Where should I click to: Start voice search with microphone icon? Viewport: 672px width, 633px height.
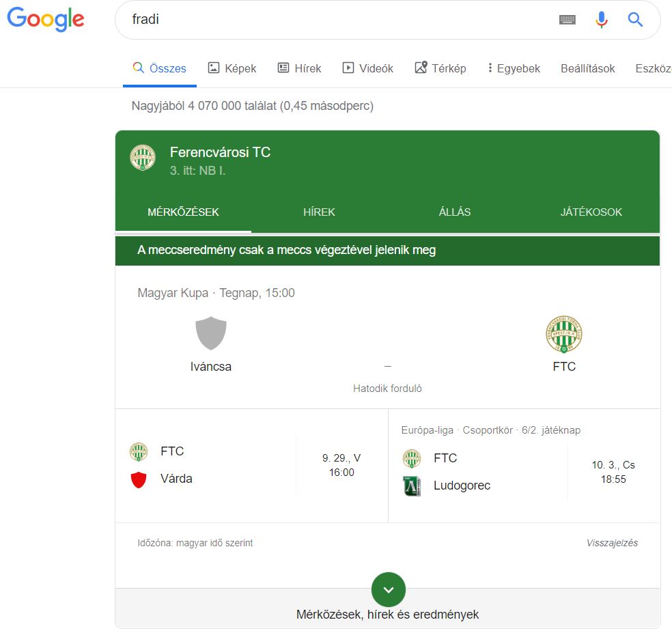601,20
